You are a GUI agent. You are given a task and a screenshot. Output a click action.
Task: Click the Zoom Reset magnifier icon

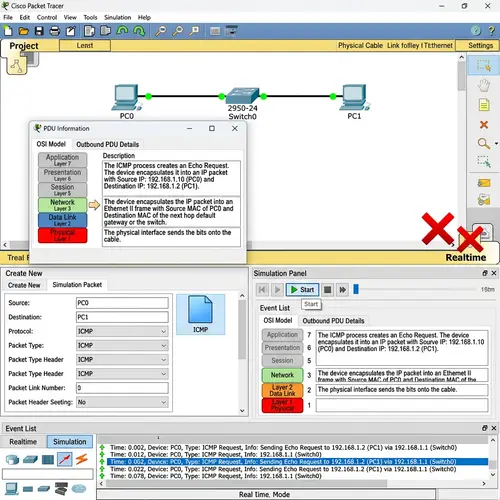tap(178, 31)
